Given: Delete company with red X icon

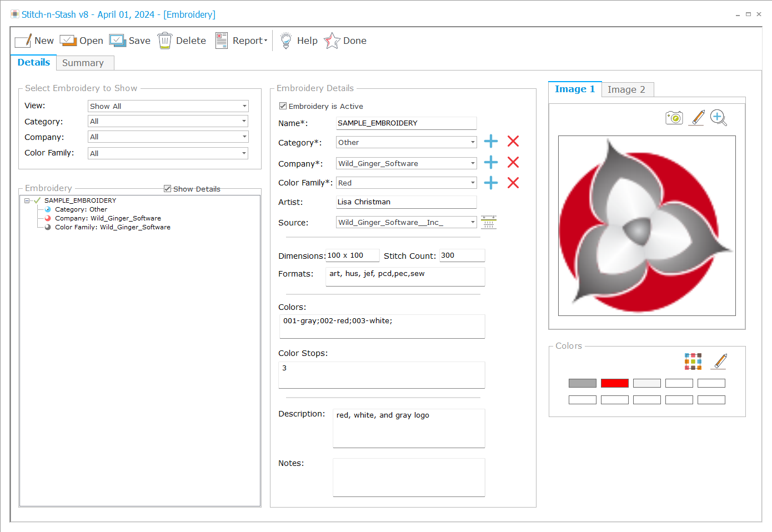Looking at the screenshot, I should [513, 162].
